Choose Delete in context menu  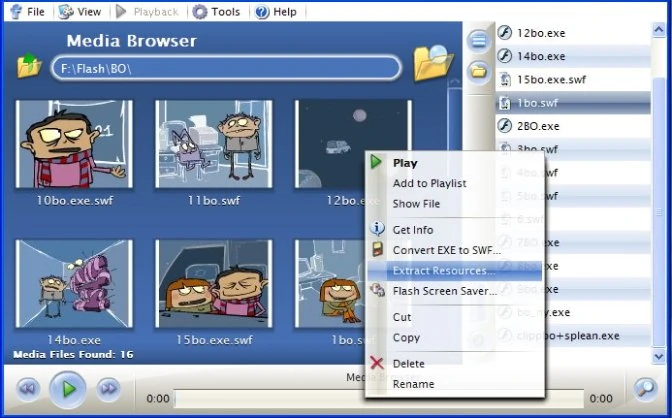[x=455, y=364]
